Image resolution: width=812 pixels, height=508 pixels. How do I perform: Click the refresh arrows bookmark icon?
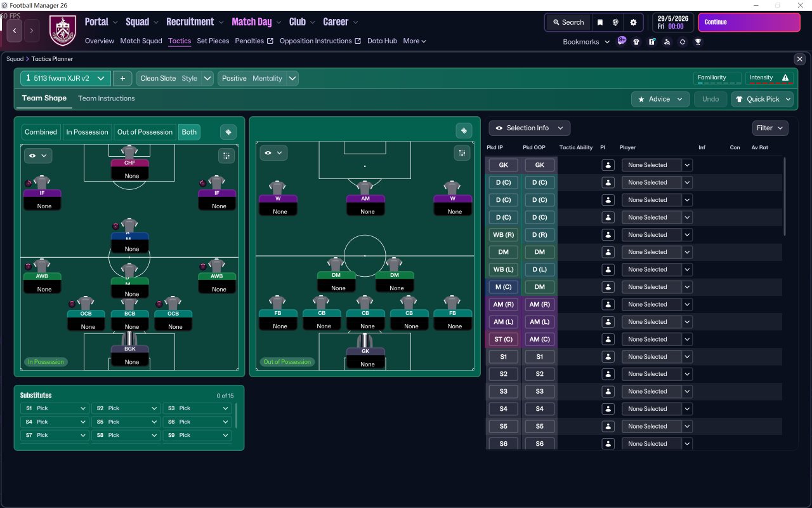(x=682, y=42)
